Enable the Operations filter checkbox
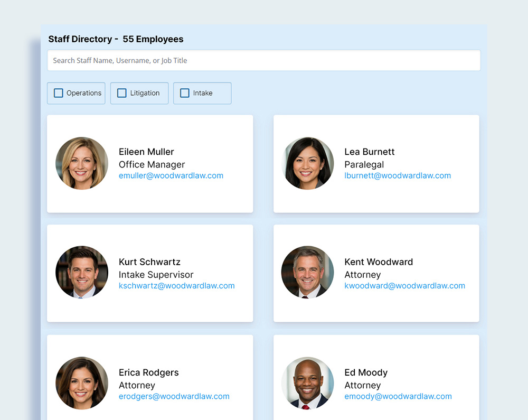Screen dimensions: 528x420 [x=59, y=93]
